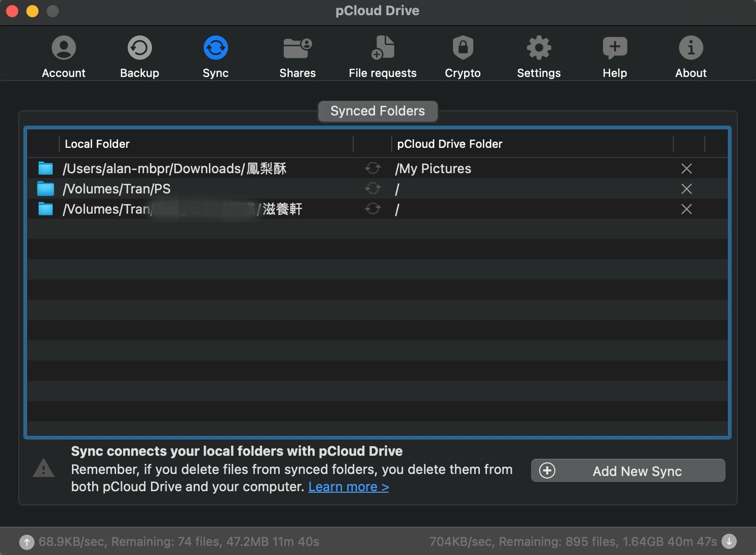756x555 pixels.
Task: Open the About info section
Action: pos(691,57)
